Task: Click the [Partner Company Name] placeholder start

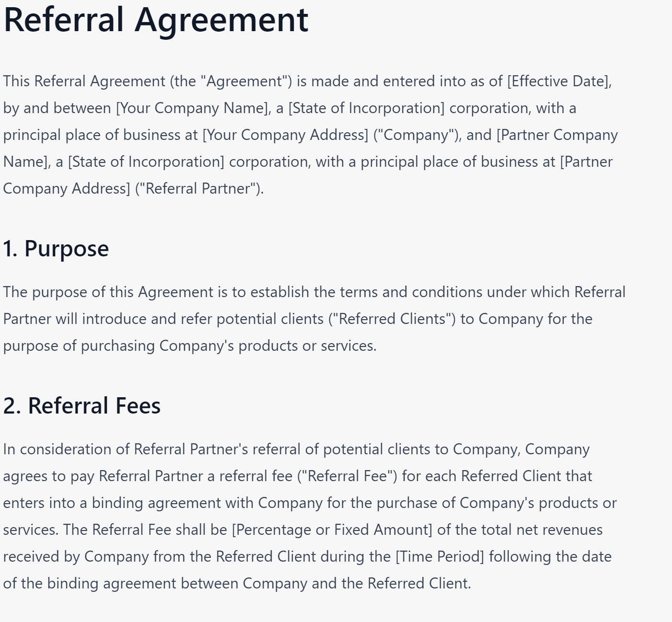Action: pyautogui.click(x=557, y=135)
